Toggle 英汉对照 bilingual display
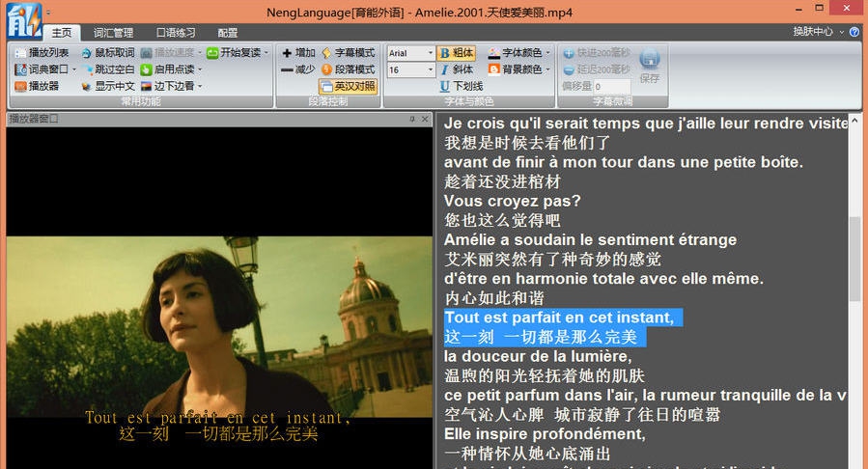This screenshot has width=868, height=469. pos(349,86)
